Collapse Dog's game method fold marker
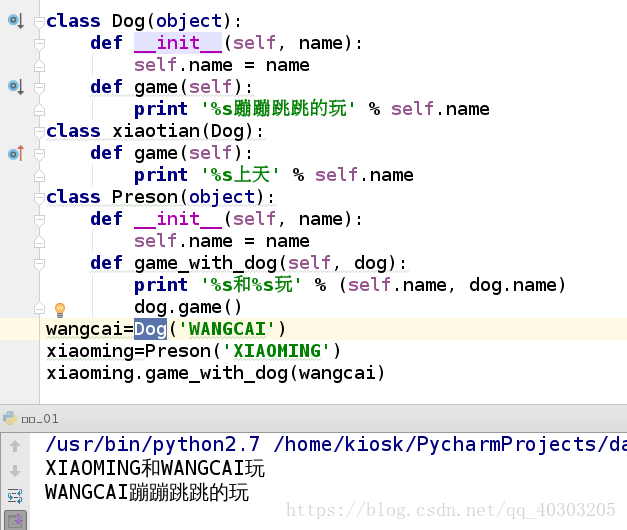 coord(39,87)
